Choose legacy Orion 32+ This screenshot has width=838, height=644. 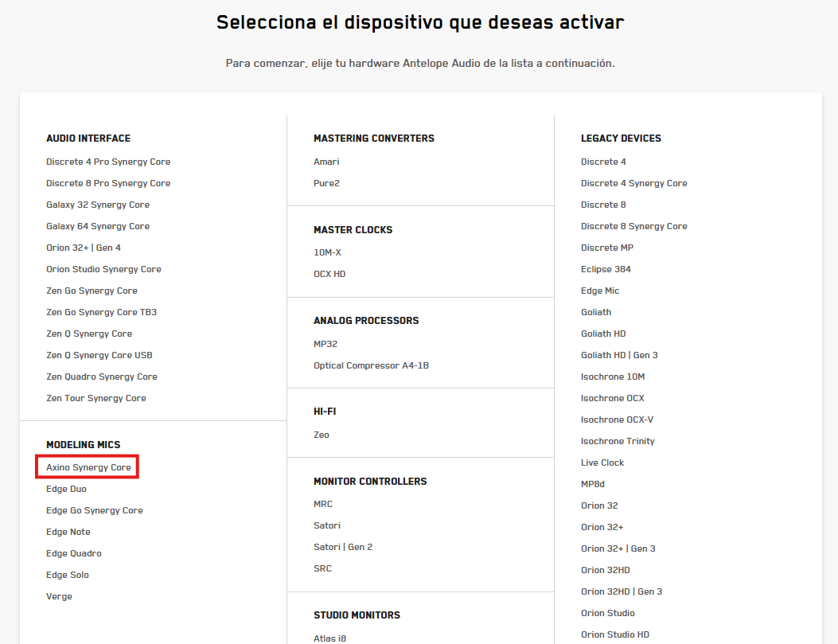point(602,527)
